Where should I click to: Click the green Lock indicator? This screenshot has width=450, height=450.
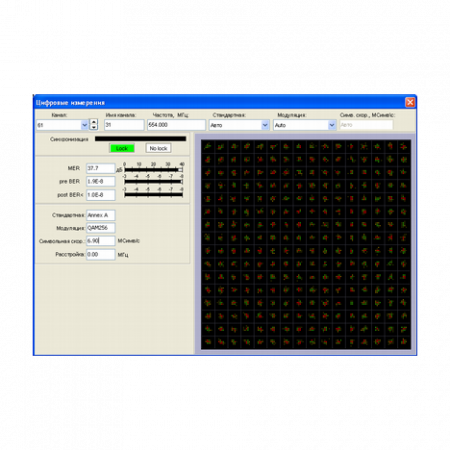point(122,148)
